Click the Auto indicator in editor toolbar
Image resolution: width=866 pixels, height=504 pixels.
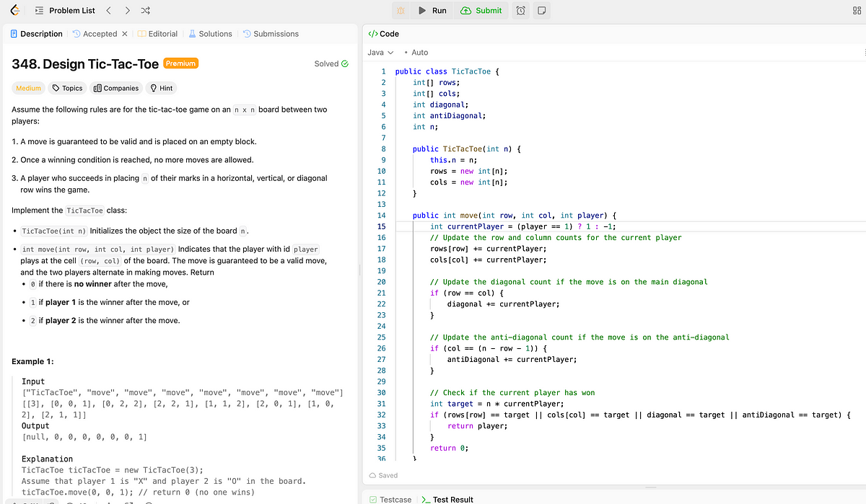pyautogui.click(x=417, y=53)
